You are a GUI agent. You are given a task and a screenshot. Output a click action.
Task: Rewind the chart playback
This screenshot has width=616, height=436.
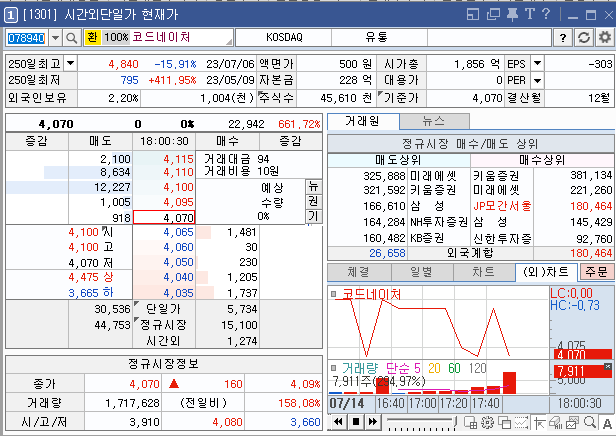[x=338, y=422]
